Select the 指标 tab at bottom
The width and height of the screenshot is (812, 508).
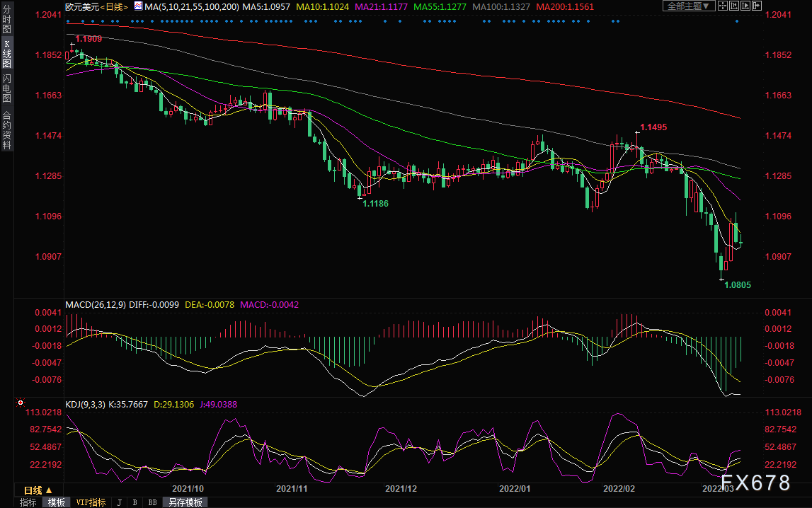click(28, 502)
